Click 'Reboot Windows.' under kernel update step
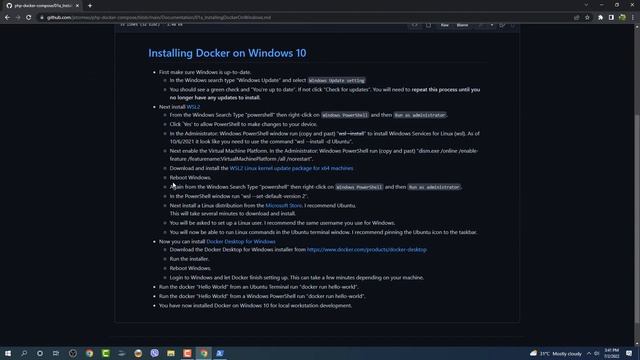The width and height of the screenshot is (640, 360). click(190, 178)
